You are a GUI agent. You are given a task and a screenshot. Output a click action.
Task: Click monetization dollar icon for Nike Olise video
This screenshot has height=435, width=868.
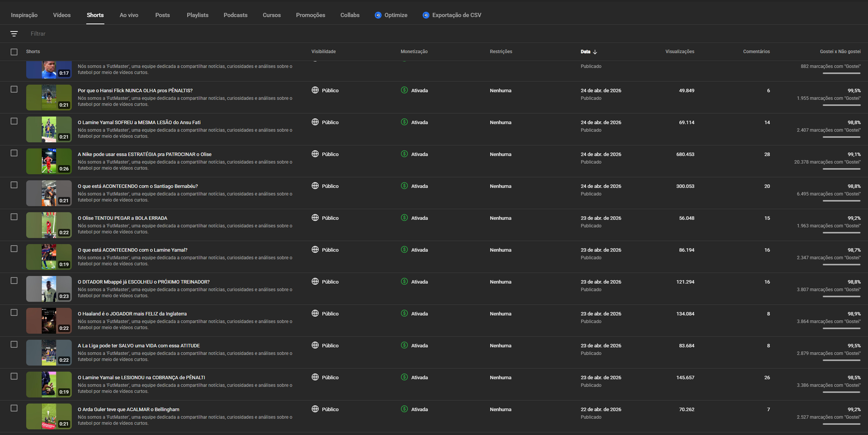(x=404, y=154)
